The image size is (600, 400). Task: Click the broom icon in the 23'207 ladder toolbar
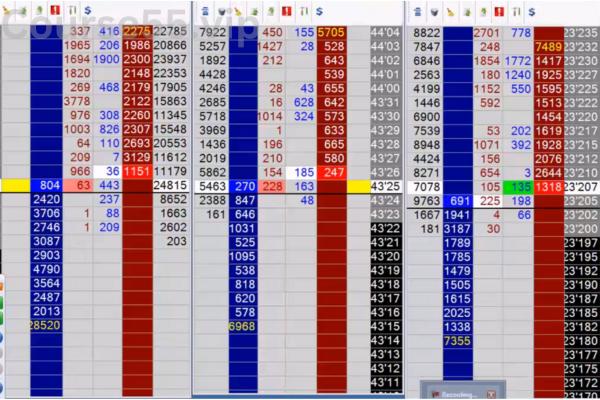(x=451, y=12)
